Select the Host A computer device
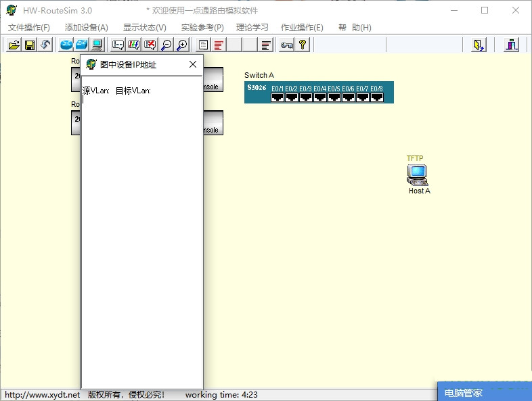The image size is (532, 401). (417, 174)
